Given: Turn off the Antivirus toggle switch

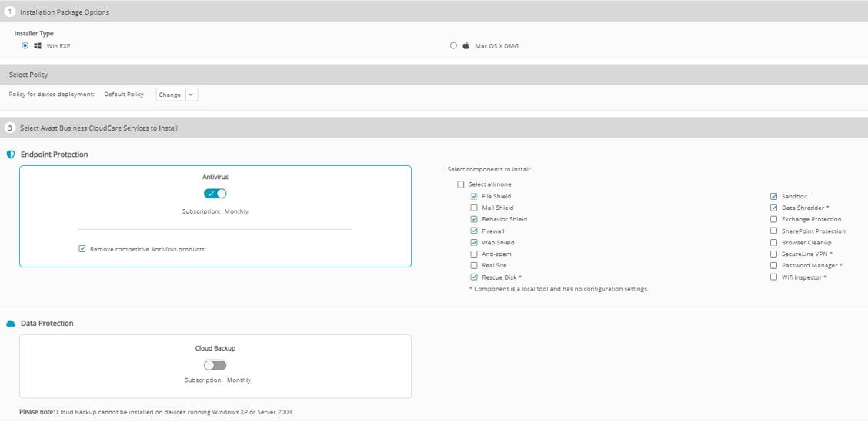Looking at the screenshot, I should (215, 194).
